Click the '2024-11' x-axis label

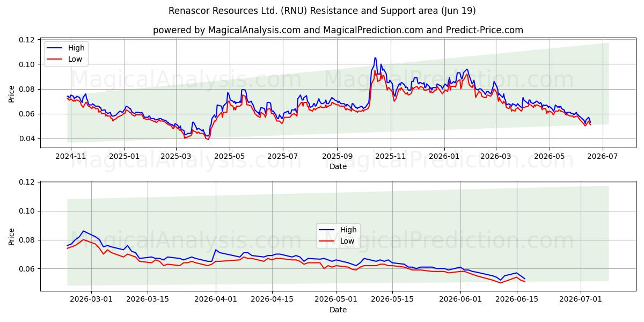pyautogui.click(x=70, y=156)
